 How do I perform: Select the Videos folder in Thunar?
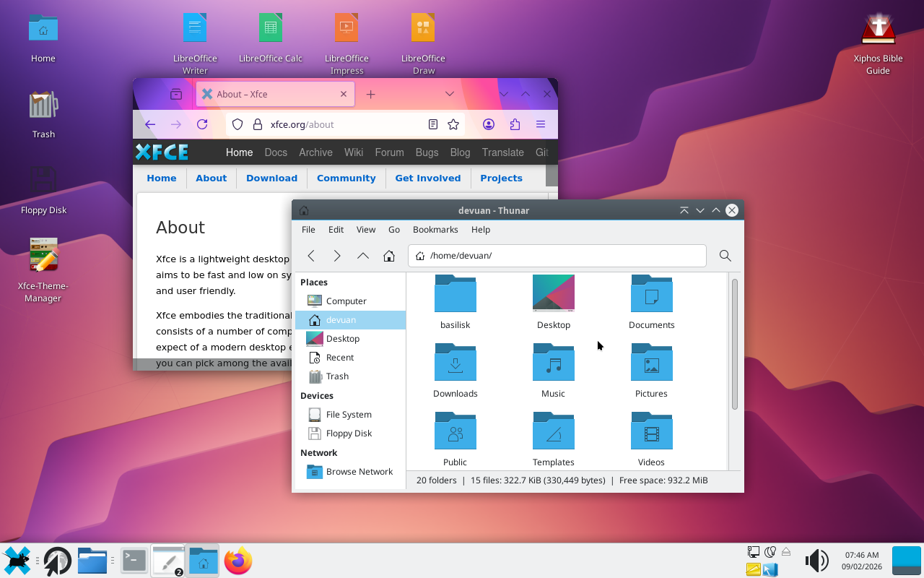(652, 439)
